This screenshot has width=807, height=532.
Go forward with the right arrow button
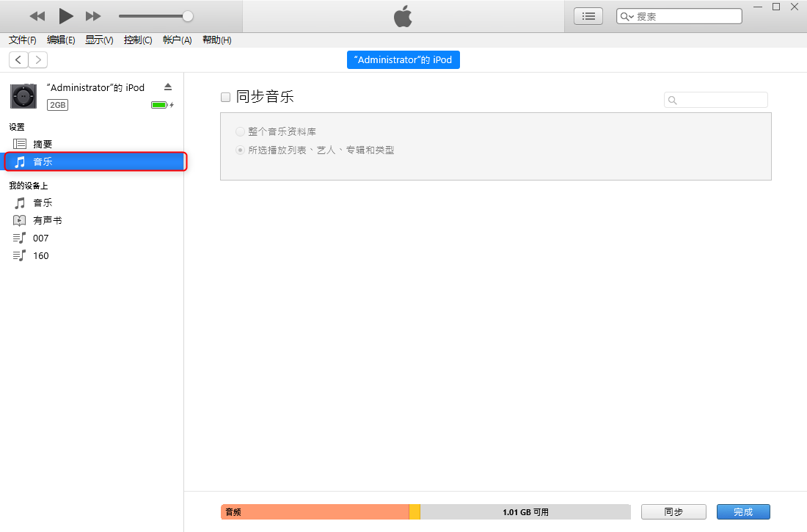(38, 59)
